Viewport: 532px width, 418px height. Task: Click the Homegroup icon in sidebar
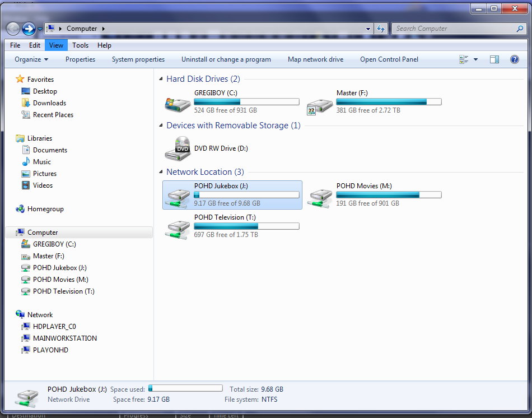coord(20,209)
